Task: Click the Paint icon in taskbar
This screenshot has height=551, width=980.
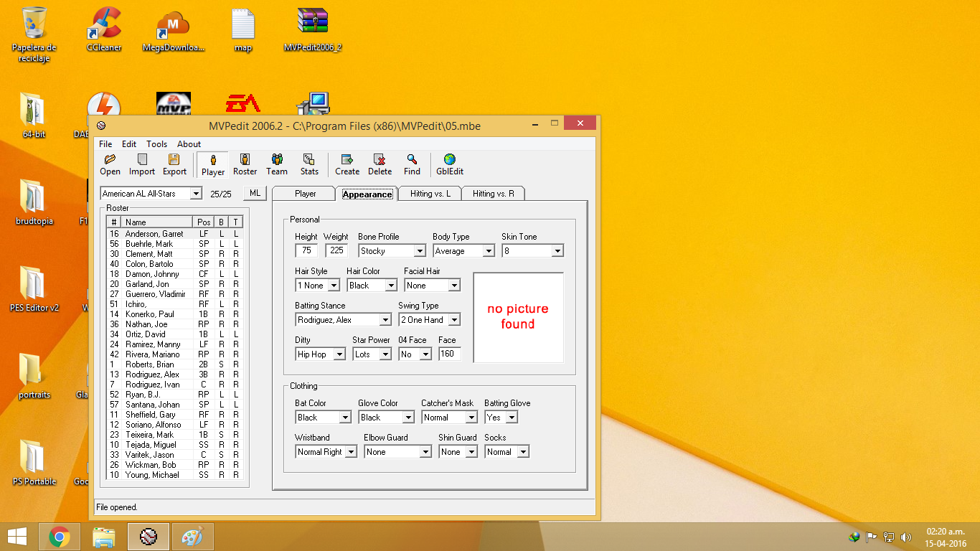Action: pyautogui.click(x=192, y=537)
